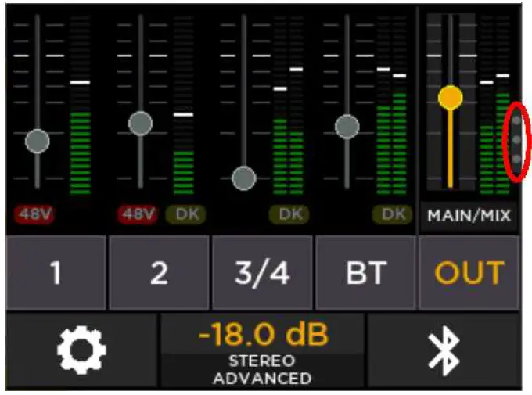
Task: Click the channel 1 level meter
Action: tap(81, 105)
